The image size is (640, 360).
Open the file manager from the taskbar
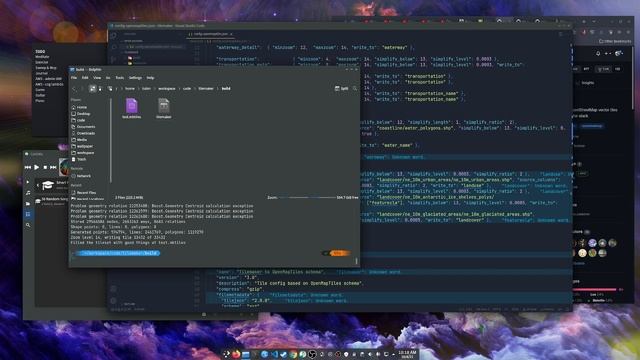pos(245,354)
